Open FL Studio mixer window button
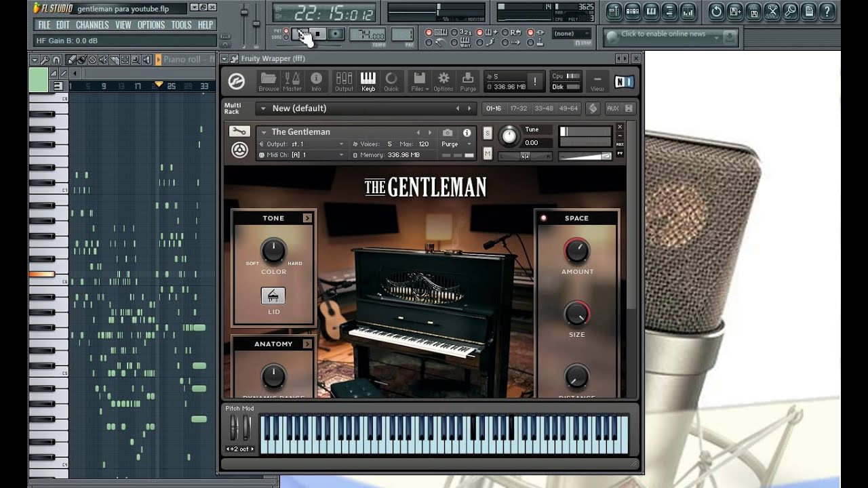868x488 pixels. tap(688, 11)
